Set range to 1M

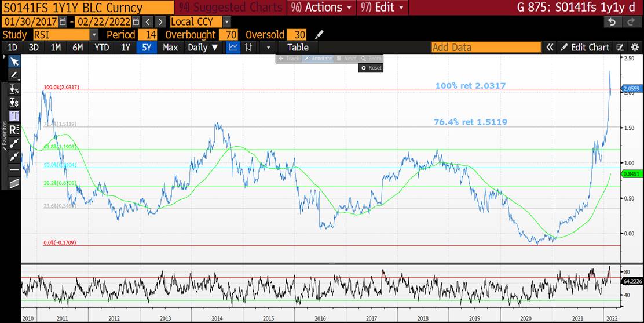[56, 48]
